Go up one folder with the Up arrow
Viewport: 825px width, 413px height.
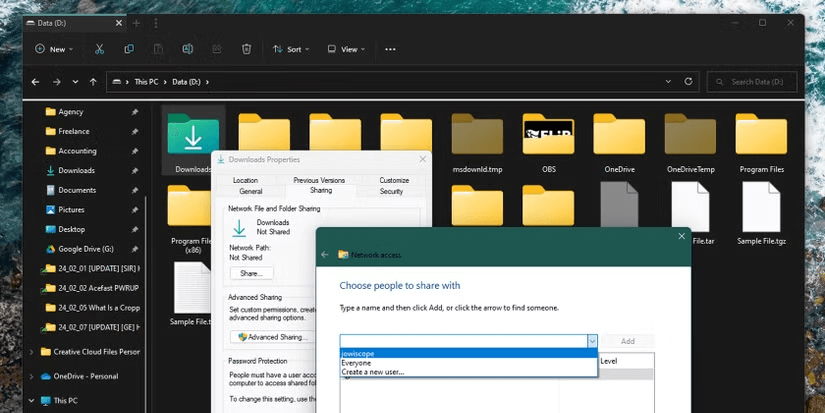point(94,82)
